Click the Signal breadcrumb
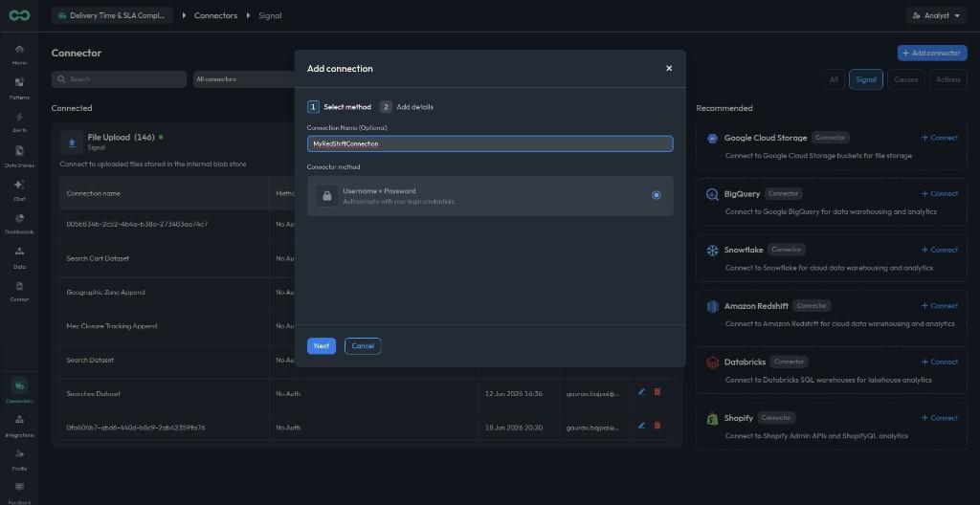This screenshot has width=980, height=505. click(270, 15)
